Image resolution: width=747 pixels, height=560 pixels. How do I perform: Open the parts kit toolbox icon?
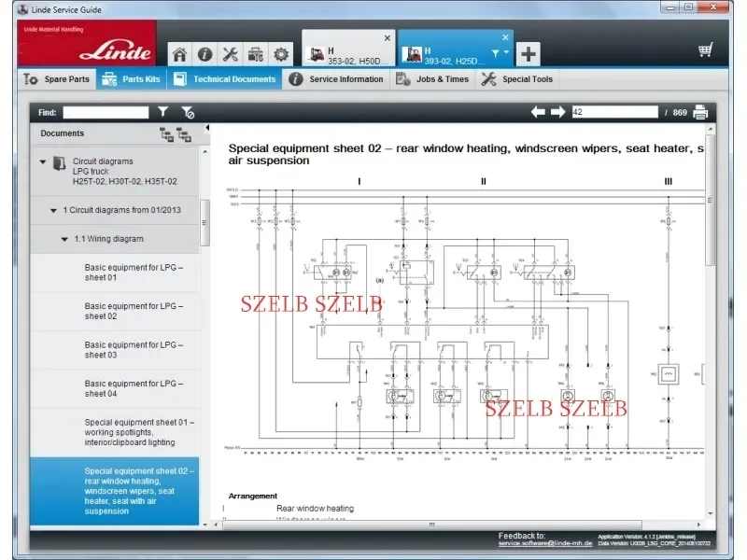(255, 55)
